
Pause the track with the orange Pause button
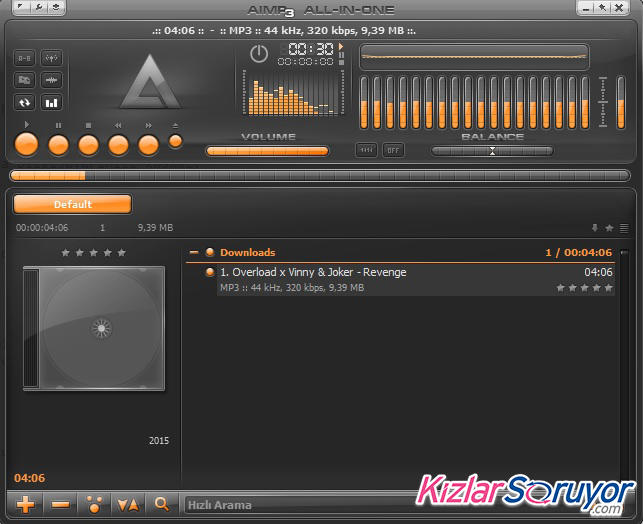[x=58, y=145]
